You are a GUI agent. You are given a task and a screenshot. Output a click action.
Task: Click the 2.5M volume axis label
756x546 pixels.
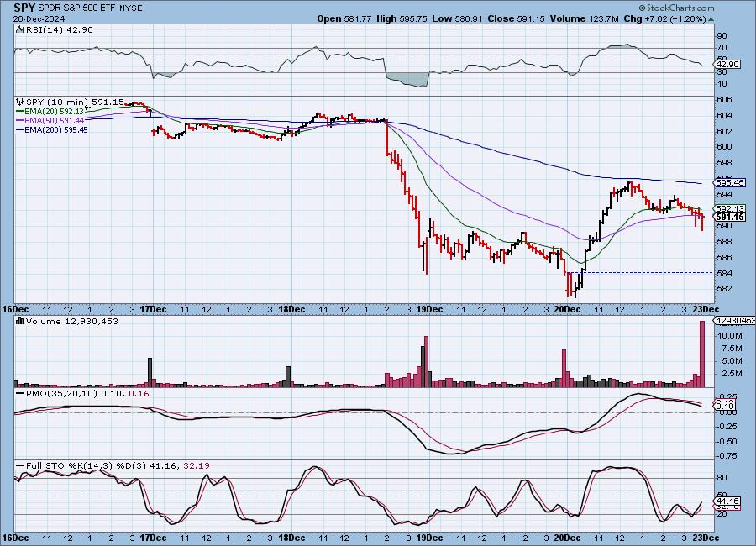tap(731, 373)
